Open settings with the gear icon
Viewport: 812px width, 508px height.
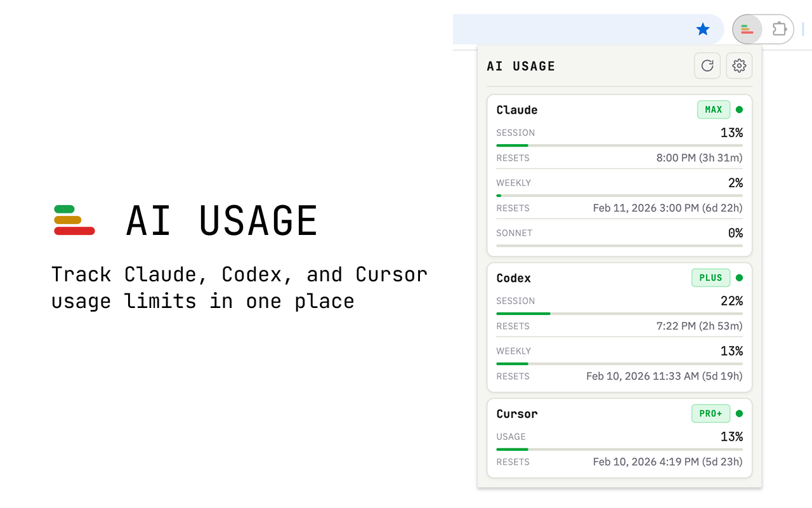[739, 65]
